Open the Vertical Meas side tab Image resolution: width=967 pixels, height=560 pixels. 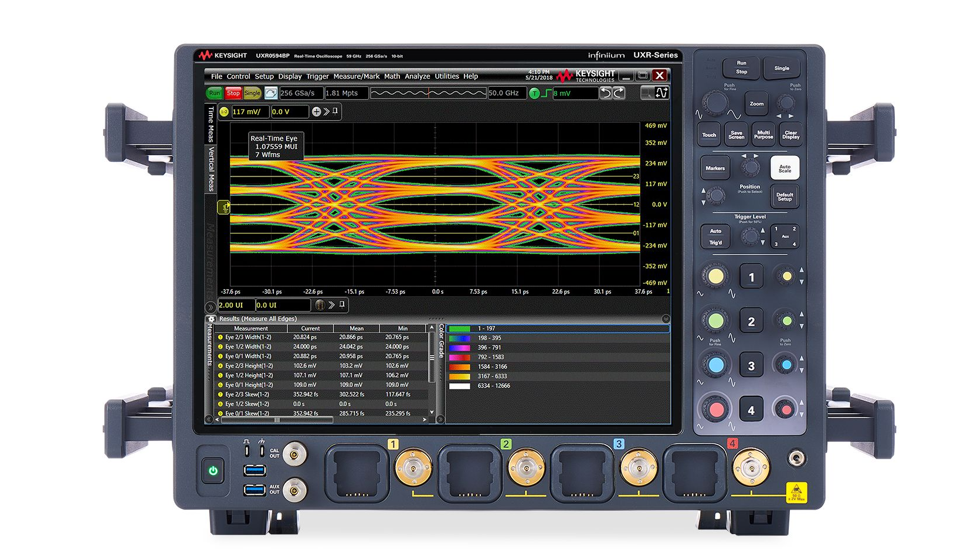coord(211,169)
